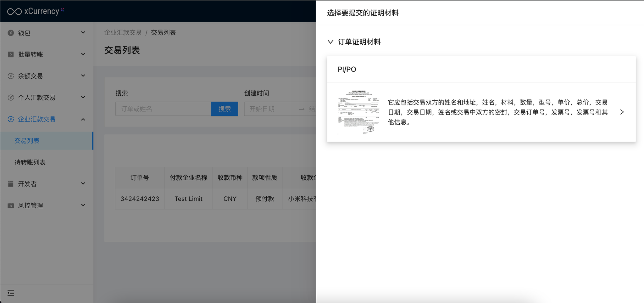Open PI/PO details via right arrow
This screenshot has width=644, height=303.
coord(622,112)
